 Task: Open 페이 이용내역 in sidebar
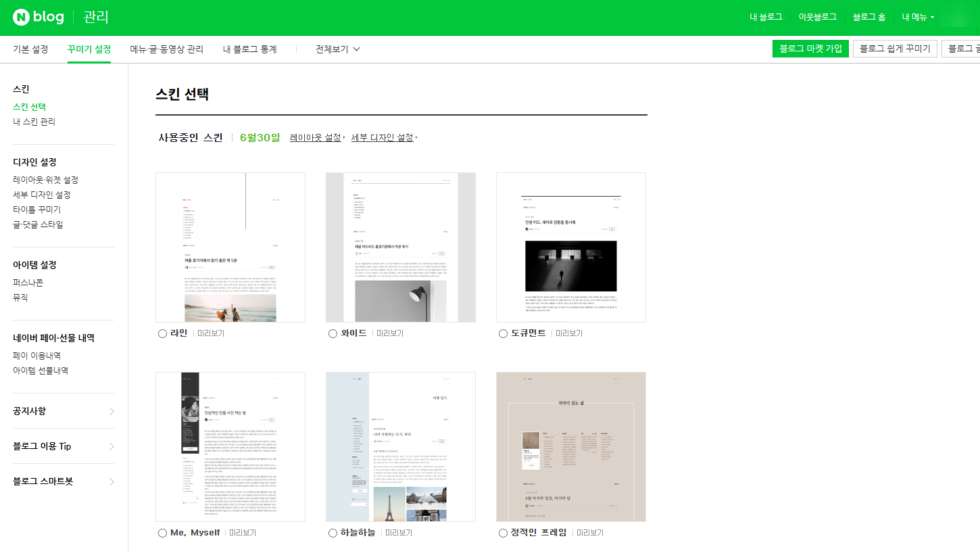tap(36, 356)
